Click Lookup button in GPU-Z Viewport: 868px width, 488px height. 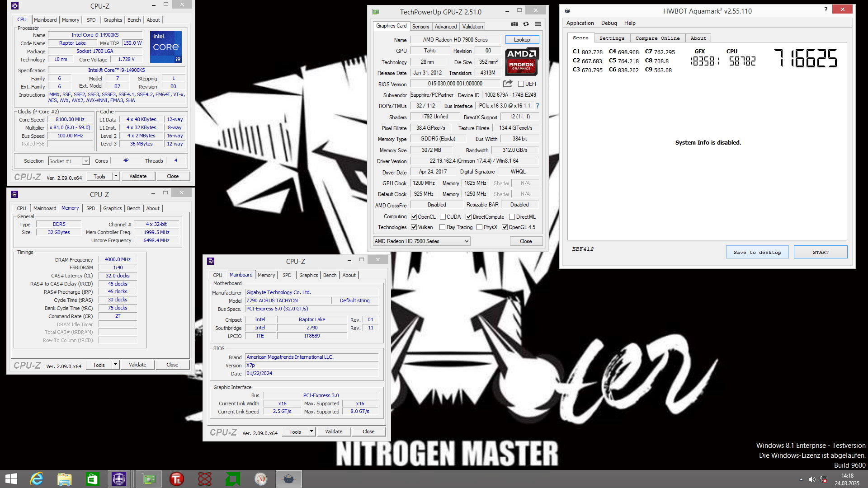click(522, 40)
